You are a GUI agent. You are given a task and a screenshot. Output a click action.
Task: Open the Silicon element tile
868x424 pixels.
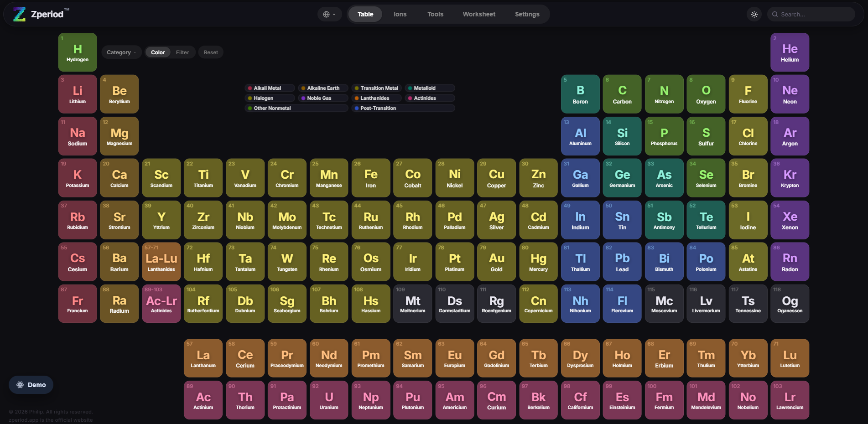(622, 136)
